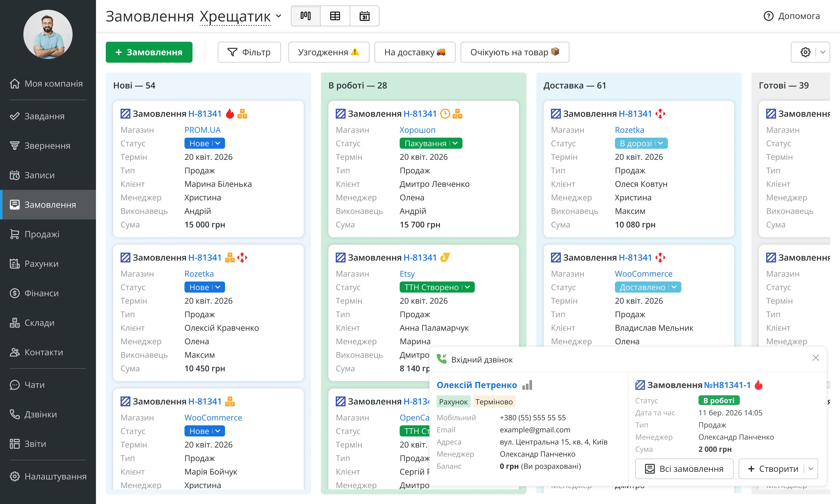
Task: Expand the Хрещатик location dropdown
Action: pyautogui.click(x=241, y=16)
